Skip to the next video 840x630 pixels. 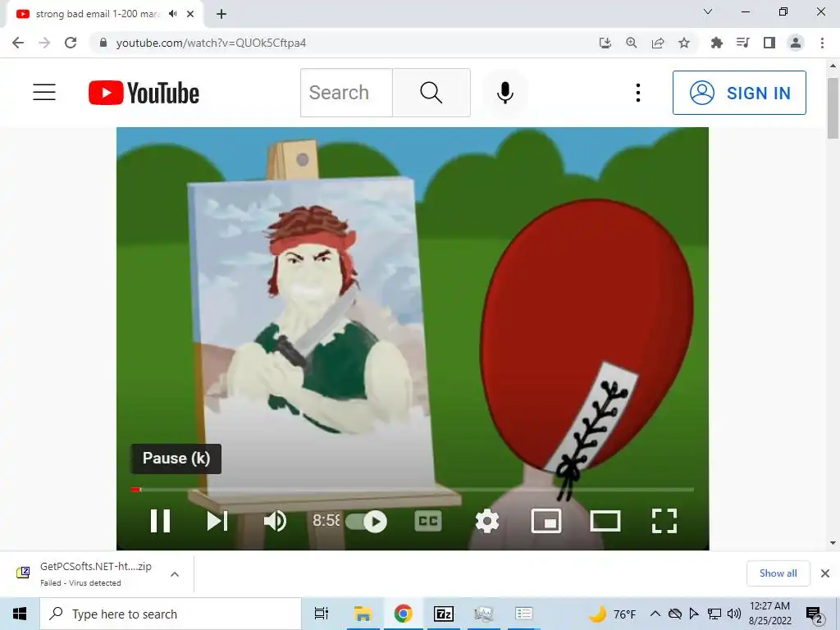pyautogui.click(x=217, y=521)
